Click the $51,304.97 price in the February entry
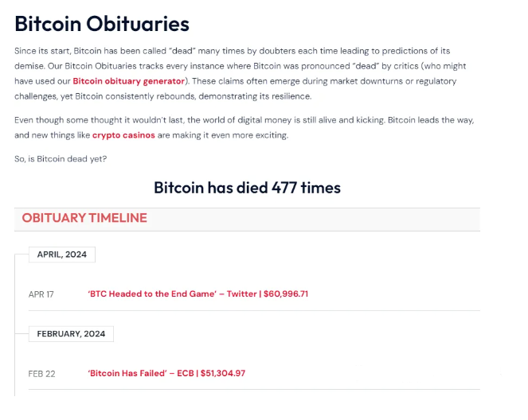 click(x=223, y=373)
